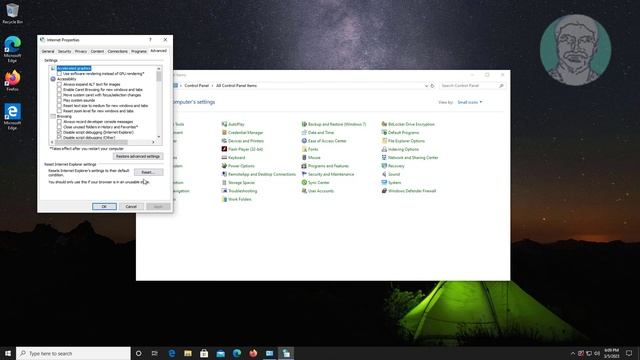Toggle Play system sounds checkbox

(x=60, y=100)
